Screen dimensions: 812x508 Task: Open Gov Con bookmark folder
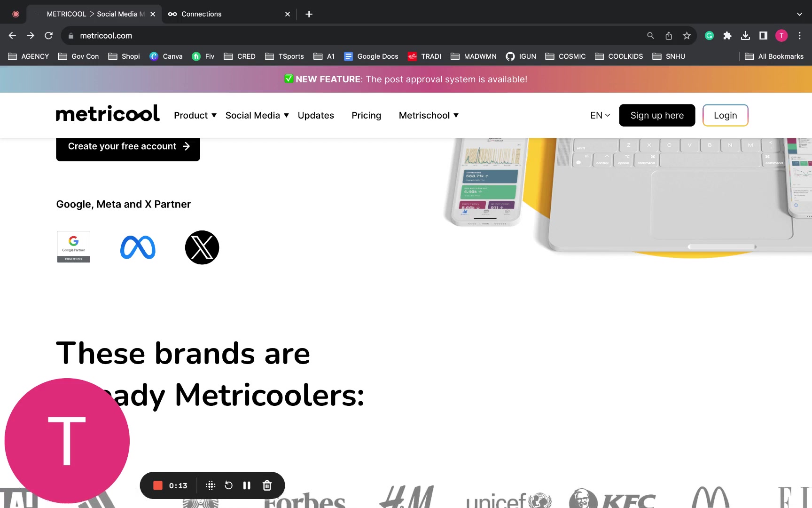click(78, 56)
